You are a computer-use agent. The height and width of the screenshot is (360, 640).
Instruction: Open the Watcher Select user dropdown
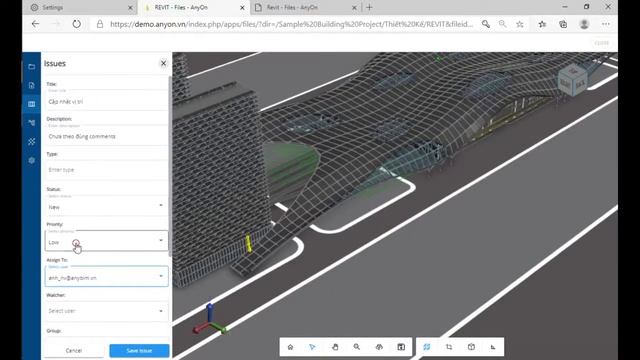pyautogui.click(x=107, y=311)
